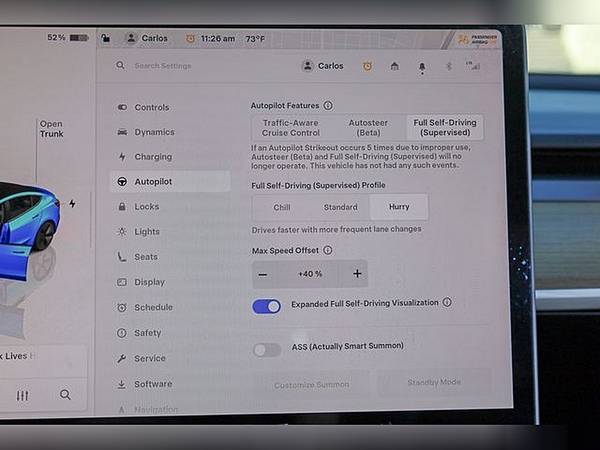Click the info icon beside Max Speed Offset
This screenshot has width=600, height=450.
(x=328, y=250)
